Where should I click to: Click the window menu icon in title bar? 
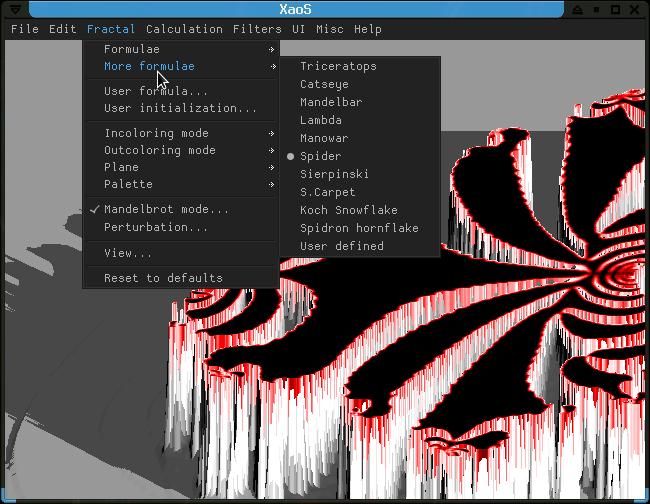pyautogui.click(x=14, y=9)
